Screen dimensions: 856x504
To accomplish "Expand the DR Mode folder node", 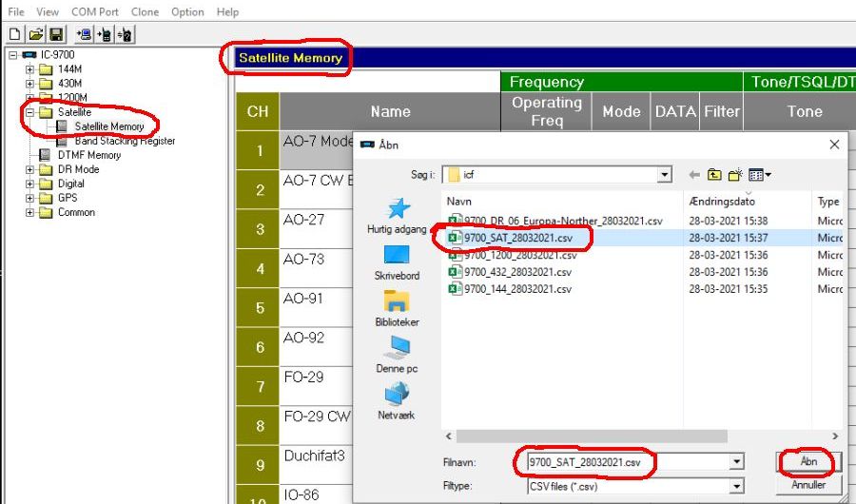I will (30, 170).
